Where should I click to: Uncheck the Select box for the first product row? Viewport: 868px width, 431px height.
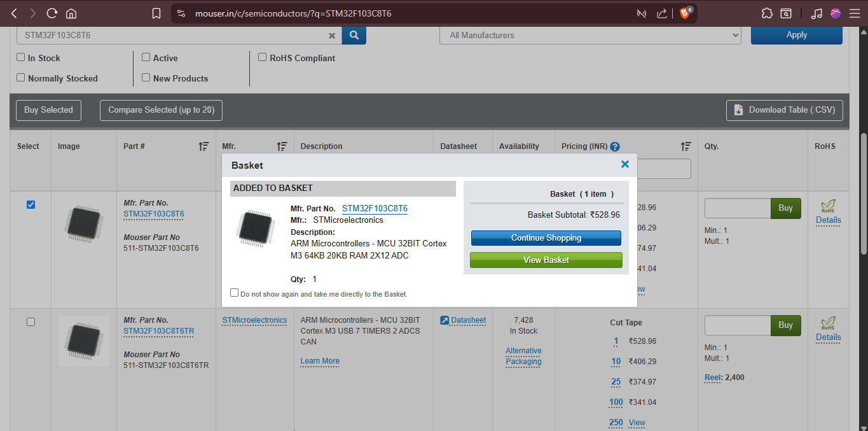tap(31, 204)
